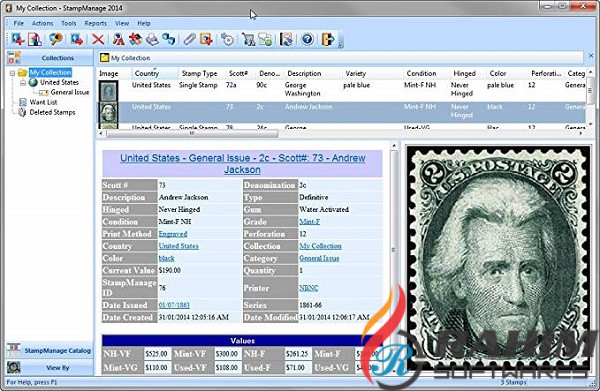This screenshot has width=600, height=391.
Task: Follow the black color link
Action: pos(166,258)
